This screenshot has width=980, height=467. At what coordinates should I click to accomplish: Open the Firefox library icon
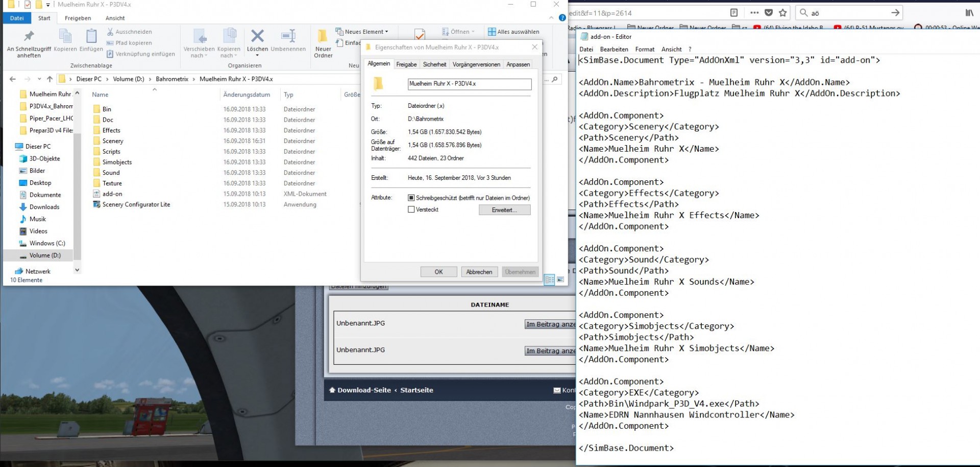click(x=969, y=13)
